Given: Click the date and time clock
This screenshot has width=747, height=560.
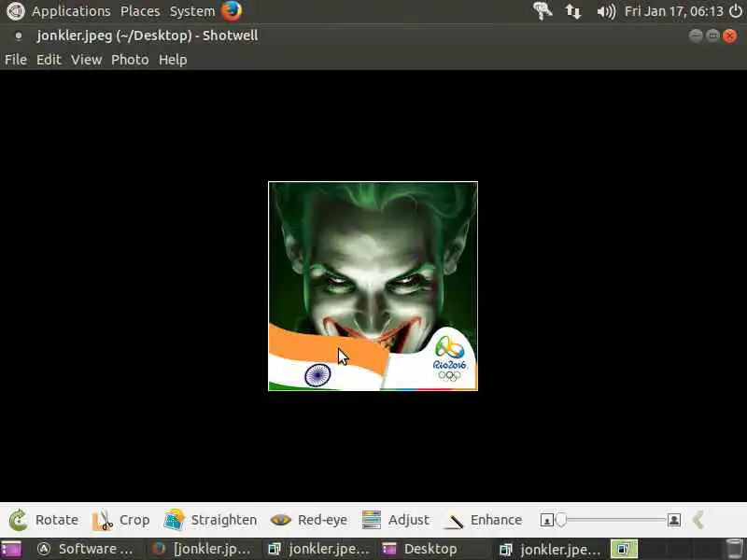Looking at the screenshot, I should coord(673,11).
